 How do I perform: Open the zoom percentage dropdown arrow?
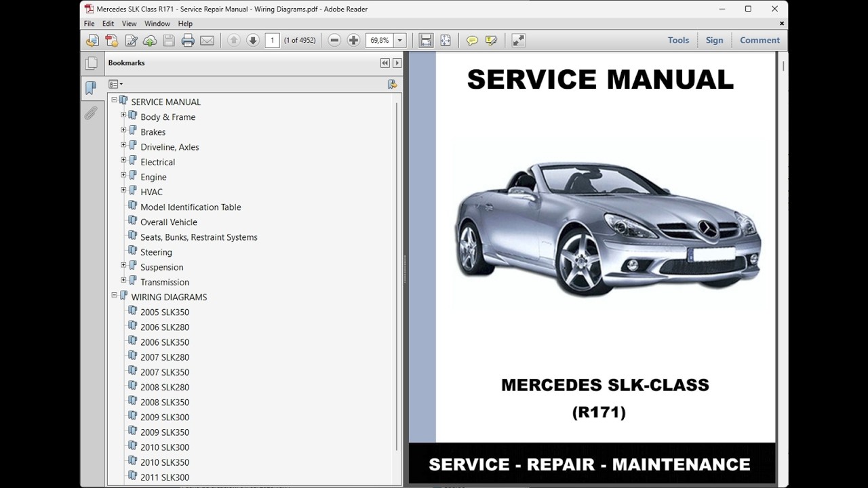399,41
